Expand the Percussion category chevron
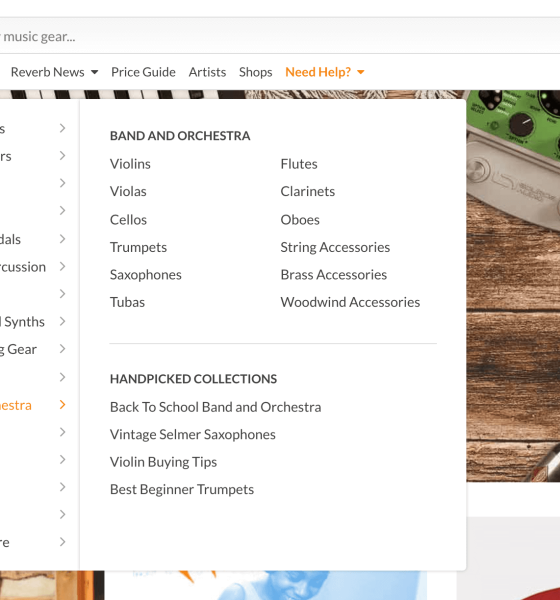 pyautogui.click(x=62, y=266)
